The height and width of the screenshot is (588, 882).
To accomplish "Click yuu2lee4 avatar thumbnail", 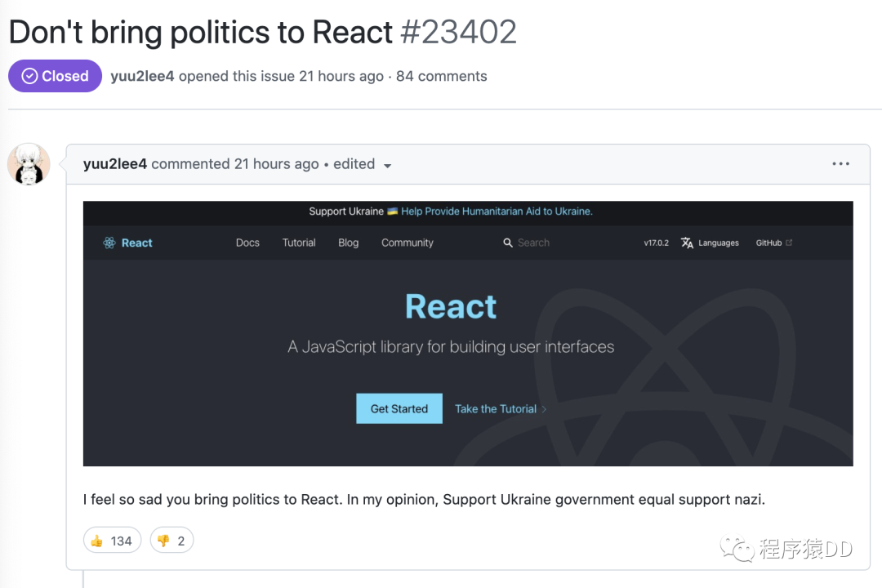I will [x=29, y=163].
